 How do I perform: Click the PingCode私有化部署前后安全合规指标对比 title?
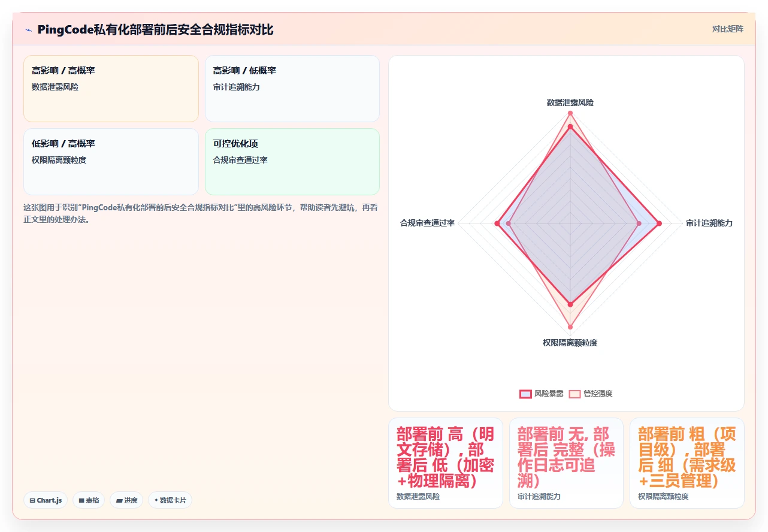155,29
